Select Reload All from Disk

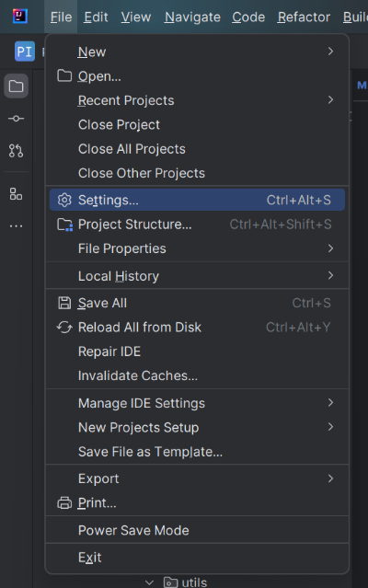[x=197, y=328]
